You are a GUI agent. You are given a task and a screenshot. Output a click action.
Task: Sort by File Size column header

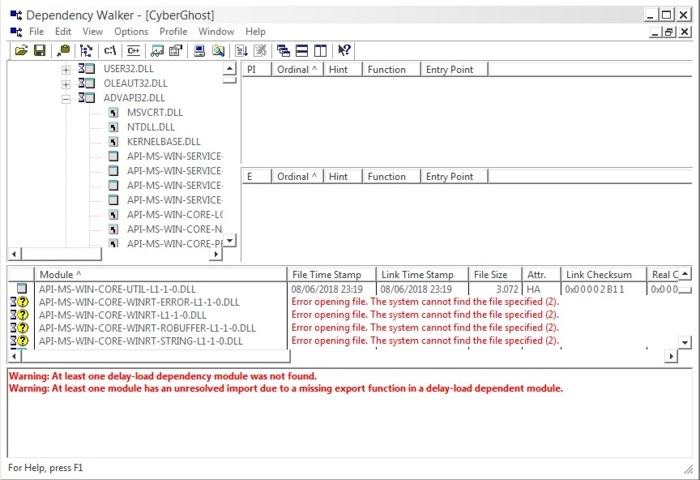495,275
